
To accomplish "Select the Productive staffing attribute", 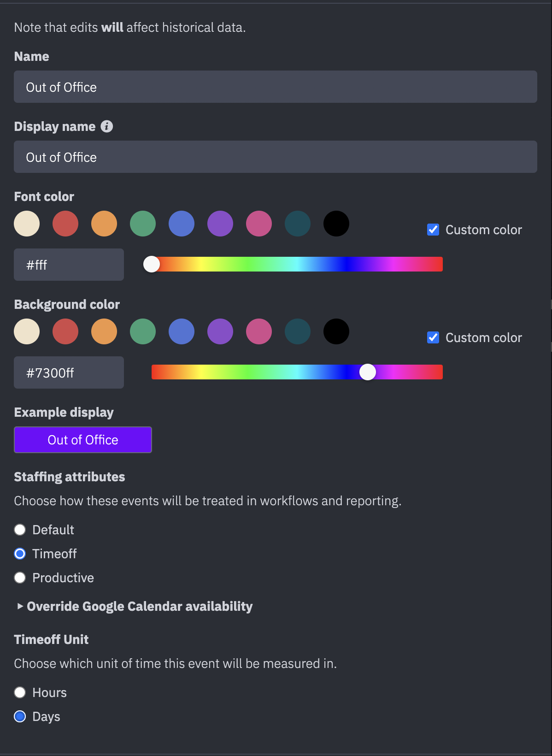I will point(20,578).
